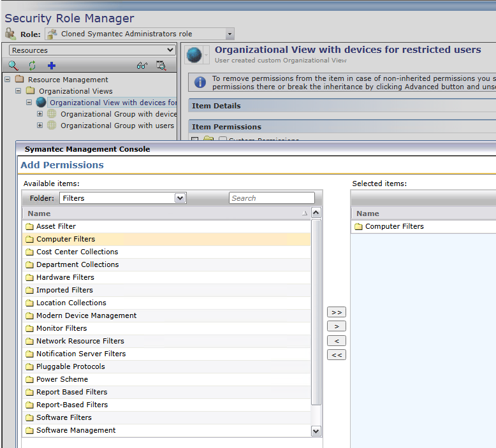Select Computer Filters in Selected items
This screenshot has width=496, height=448.
(423, 226)
